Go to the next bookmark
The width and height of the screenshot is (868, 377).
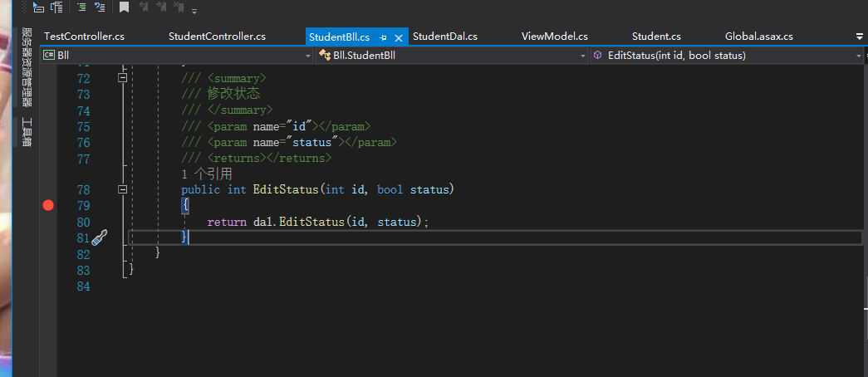point(161,7)
